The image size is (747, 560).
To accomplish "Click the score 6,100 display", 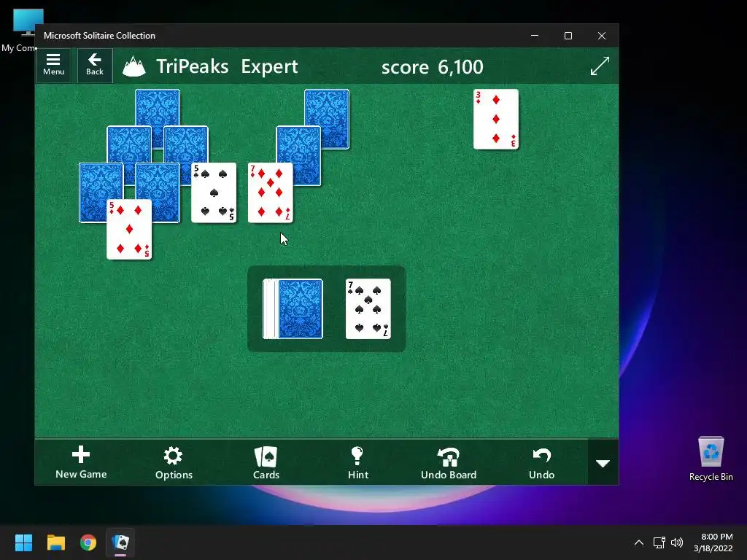I will pos(432,66).
